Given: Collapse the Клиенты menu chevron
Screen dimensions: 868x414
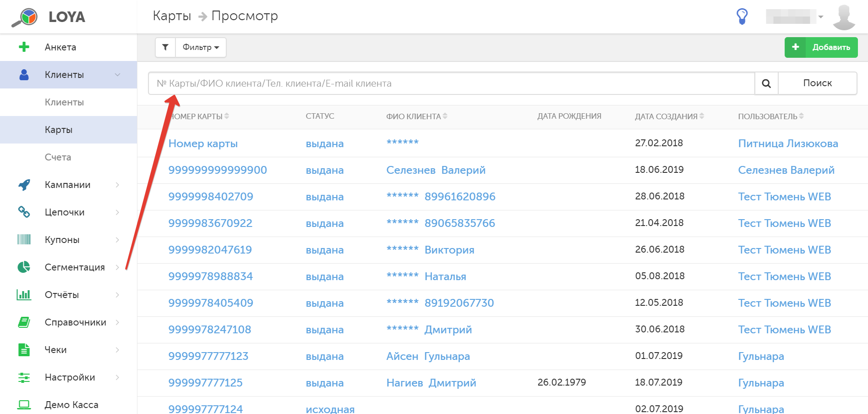Looking at the screenshot, I should pos(118,75).
